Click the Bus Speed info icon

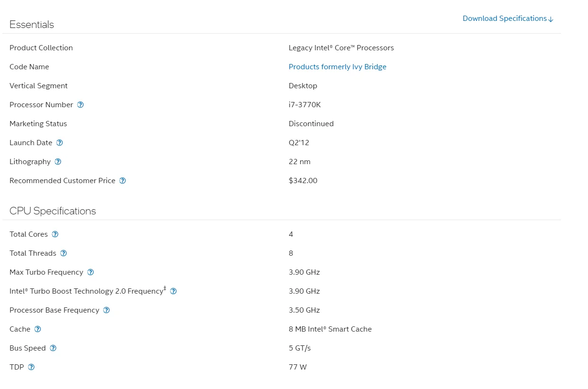pyautogui.click(x=53, y=348)
